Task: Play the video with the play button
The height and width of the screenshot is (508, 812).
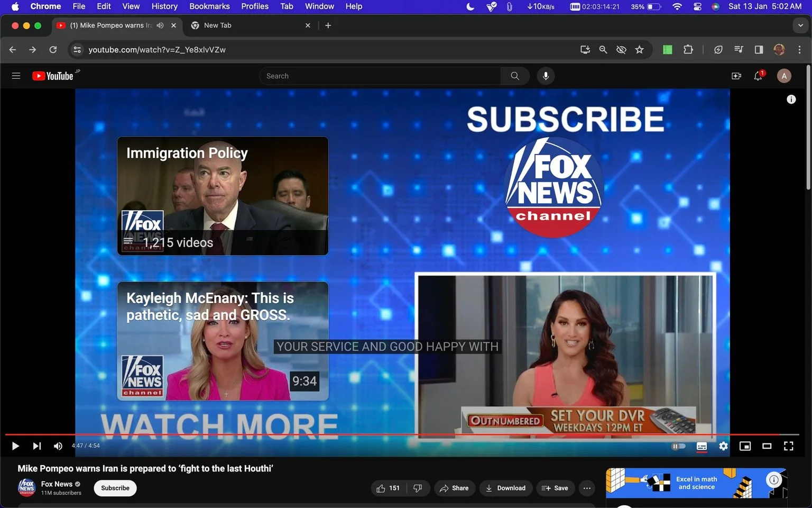Action: 15,446
